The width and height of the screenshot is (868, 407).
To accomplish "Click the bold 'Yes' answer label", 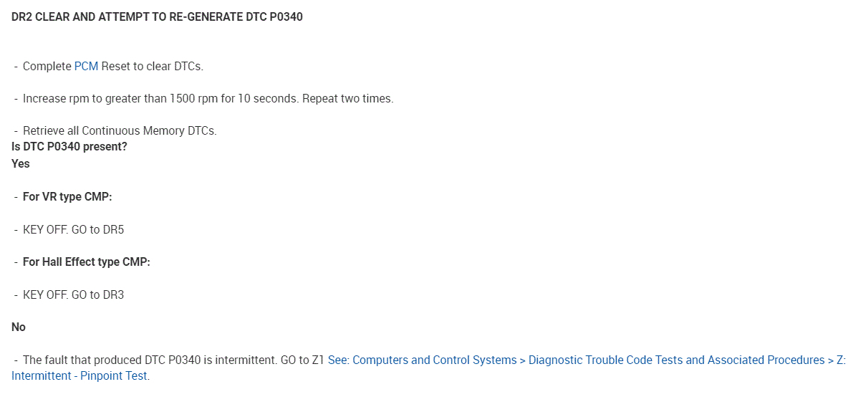I will click(21, 163).
